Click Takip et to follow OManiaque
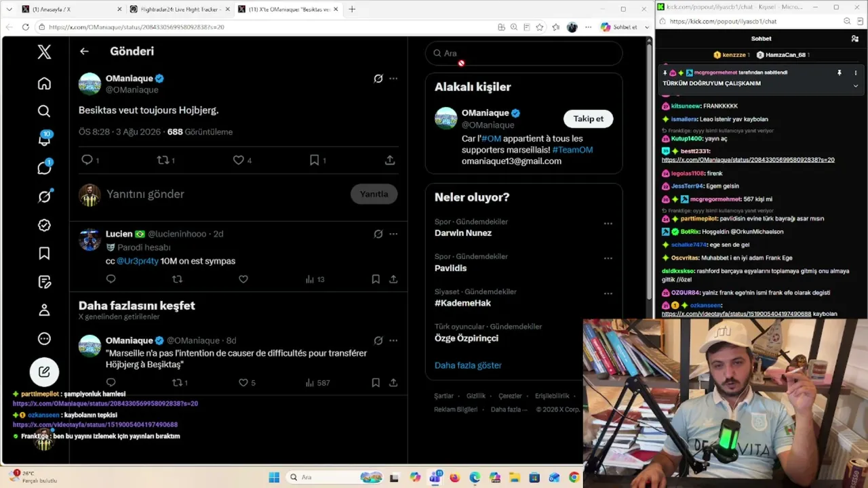 pos(588,119)
